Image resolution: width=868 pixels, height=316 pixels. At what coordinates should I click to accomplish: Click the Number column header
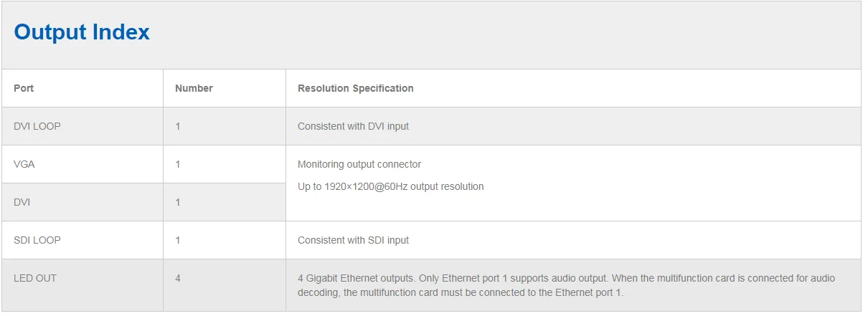pos(194,88)
